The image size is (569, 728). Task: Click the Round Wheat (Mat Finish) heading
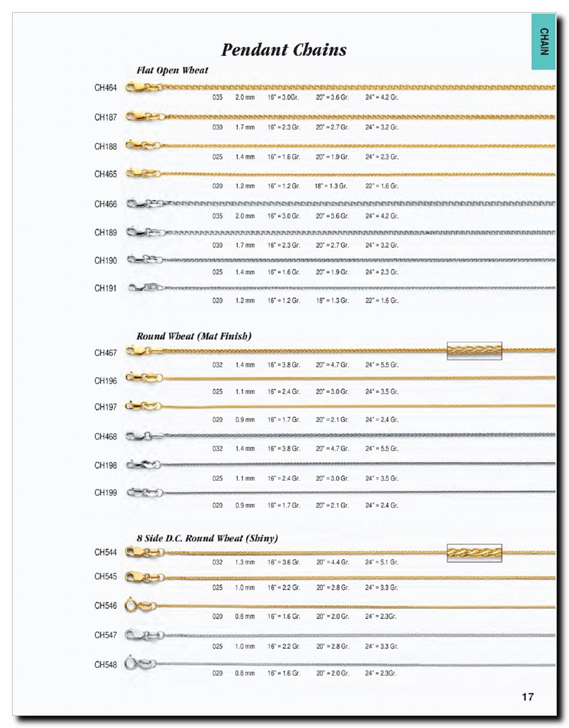[x=194, y=336]
